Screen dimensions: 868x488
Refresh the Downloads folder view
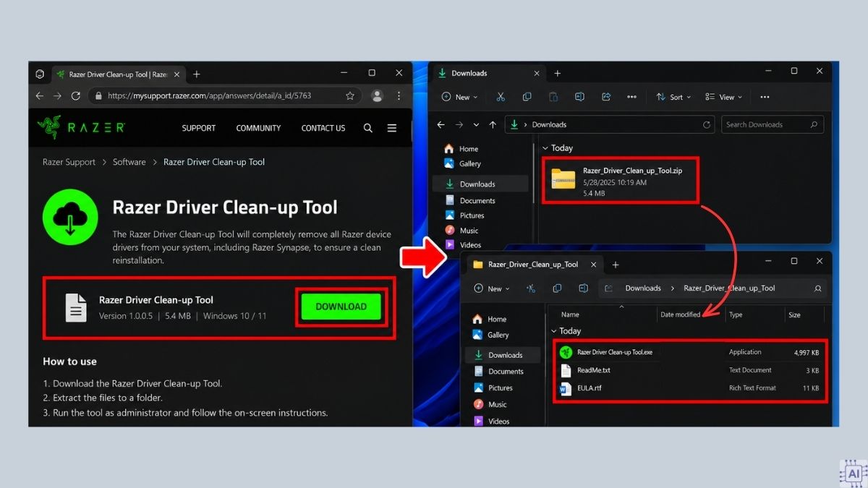(707, 124)
